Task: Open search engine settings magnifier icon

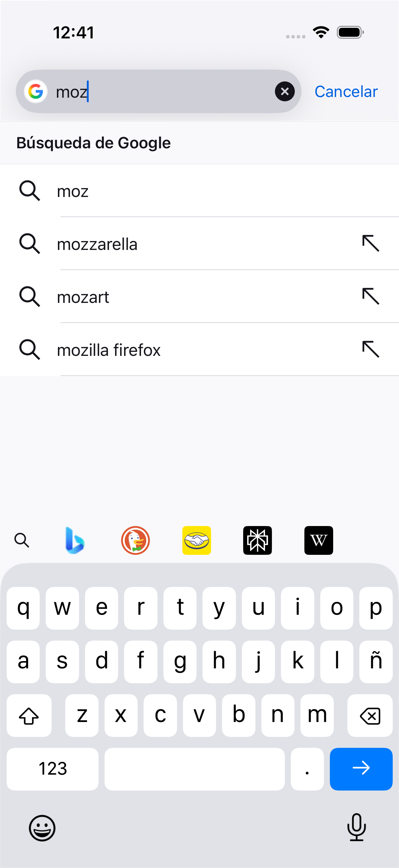Action: pyautogui.click(x=22, y=540)
